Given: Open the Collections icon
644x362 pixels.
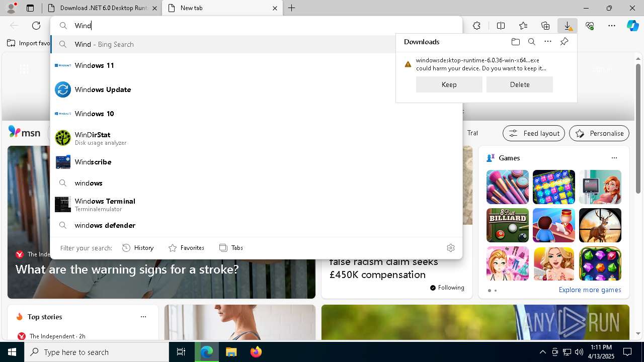Looking at the screenshot, I should [x=545, y=26].
